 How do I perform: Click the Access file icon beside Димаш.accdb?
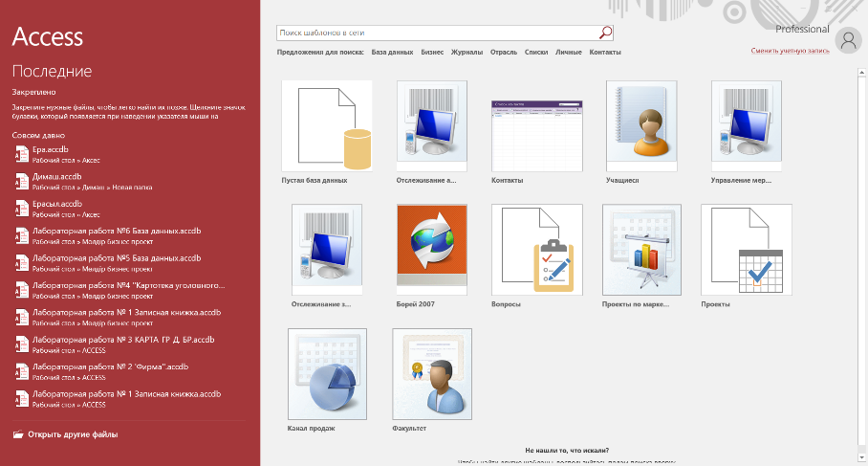pyautogui.click(x=22, y=181)
